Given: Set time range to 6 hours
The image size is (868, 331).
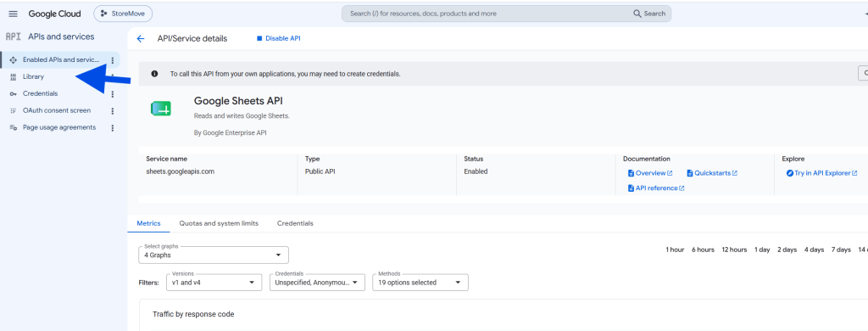Looking at the screenshot, I should pyautogui.click(x=703, y=250).
